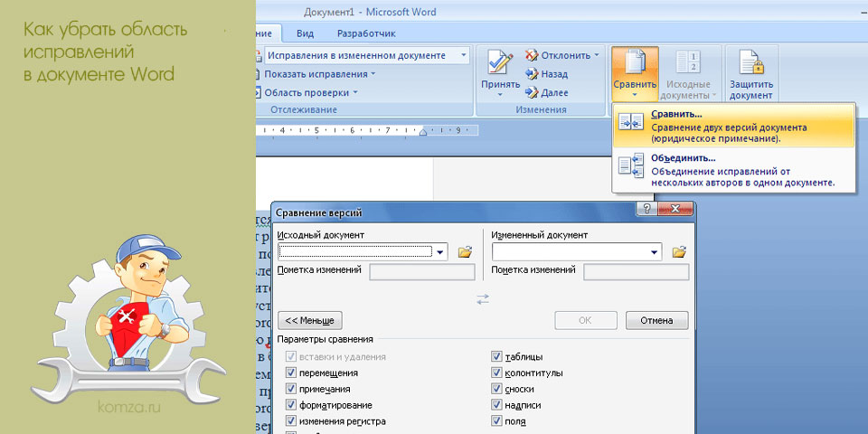This screenshot has width=868, height=434.
Task: Toggle надписи checkbox
Action: click(x=496, y=405)
